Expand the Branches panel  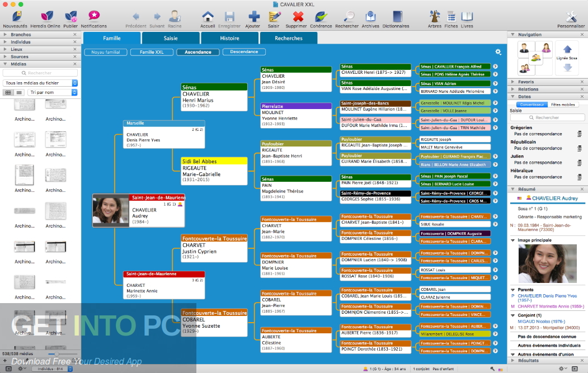point(5,35)
